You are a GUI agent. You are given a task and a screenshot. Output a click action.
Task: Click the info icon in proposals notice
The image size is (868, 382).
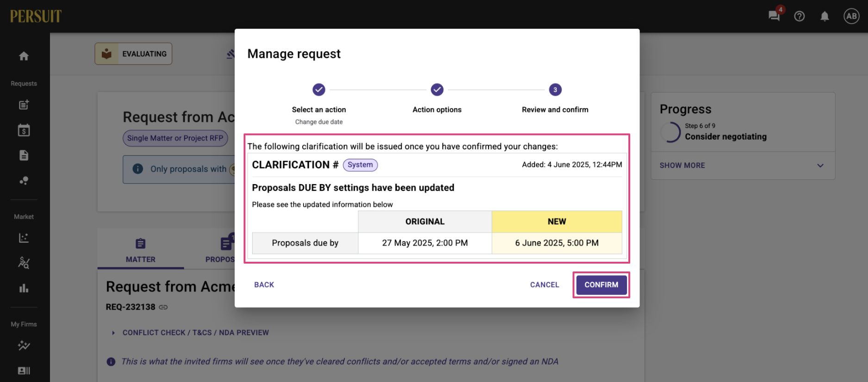138,169
